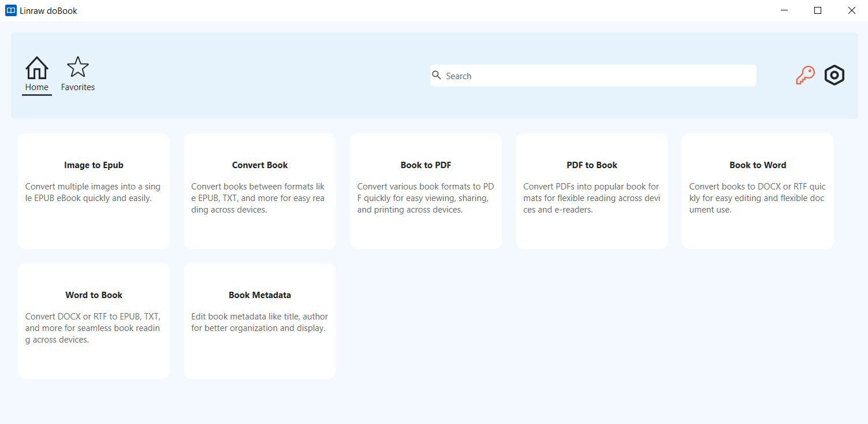This screenshot has height=424, width=868.
Task: Switch to the Home tab label
Action: pos(37,87)
